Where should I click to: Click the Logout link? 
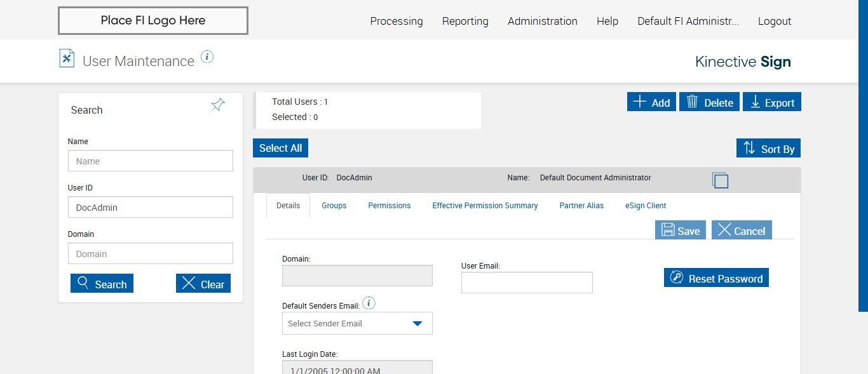coord(774,21)
